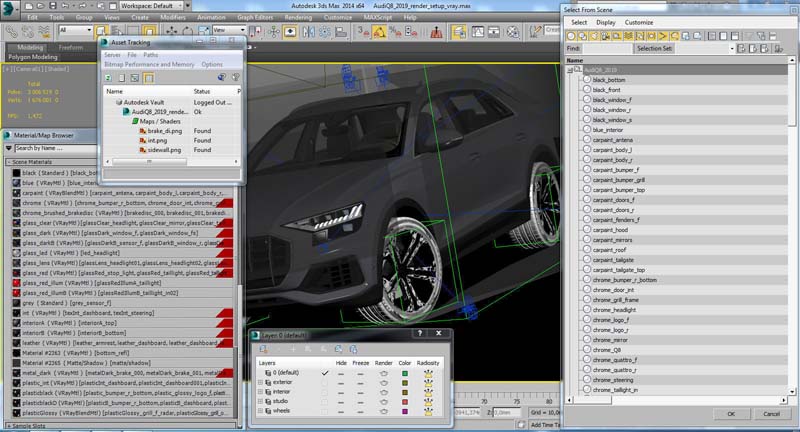Open Display menu in Select From Scene
This screenshot has width=800, height=432.
click(x=606, y=22)
